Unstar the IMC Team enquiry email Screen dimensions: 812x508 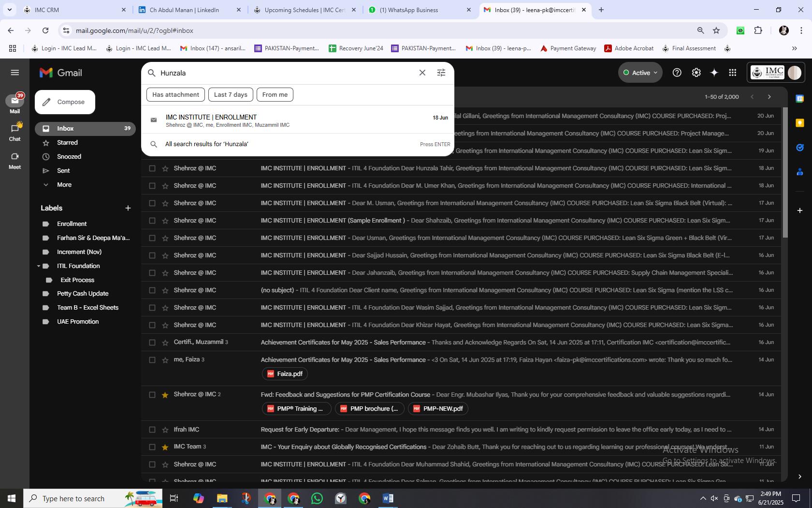pyautogui.click(x=165, y=447)
